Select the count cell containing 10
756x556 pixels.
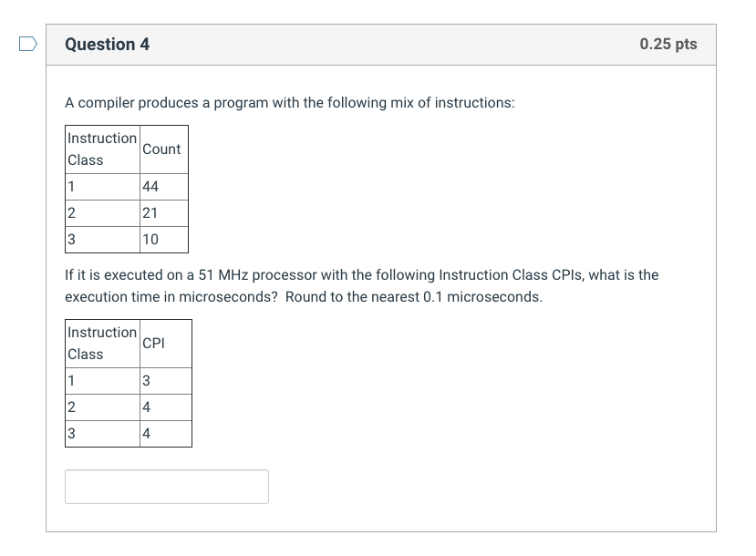click(164, 240)
